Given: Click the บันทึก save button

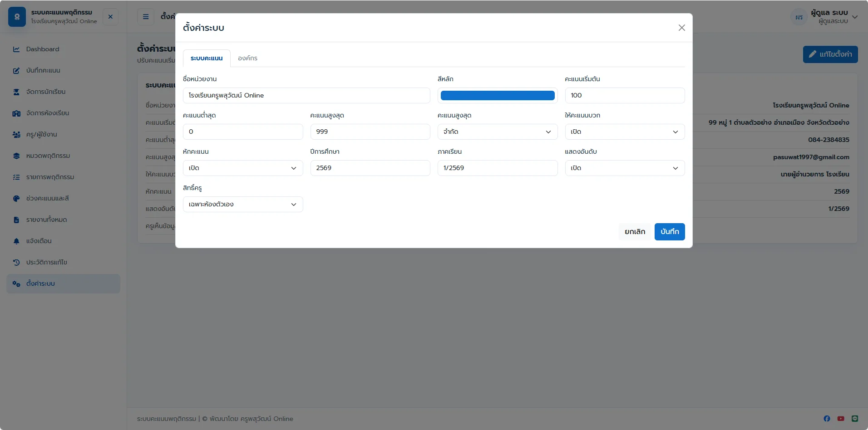Looking at the screenshot, I should 670,232.
